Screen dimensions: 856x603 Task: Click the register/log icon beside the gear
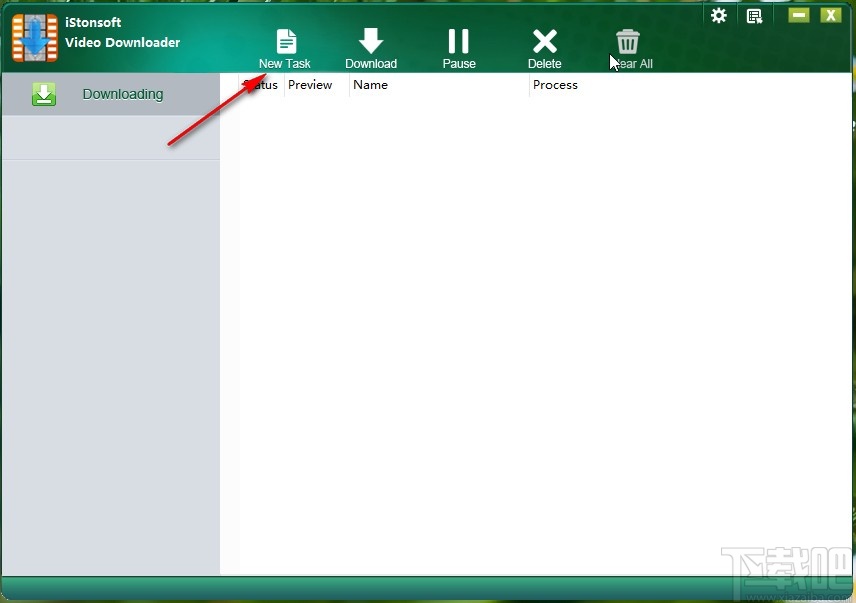[x=754, y=15]
